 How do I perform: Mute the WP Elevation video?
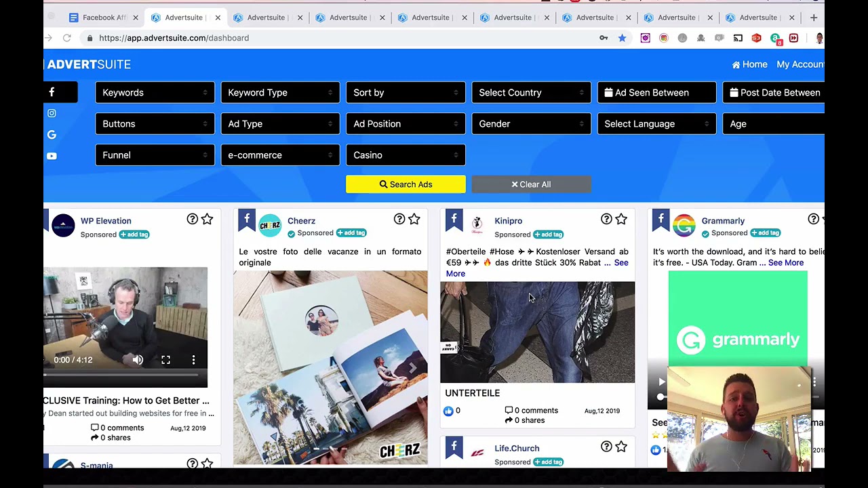[138, 360]
